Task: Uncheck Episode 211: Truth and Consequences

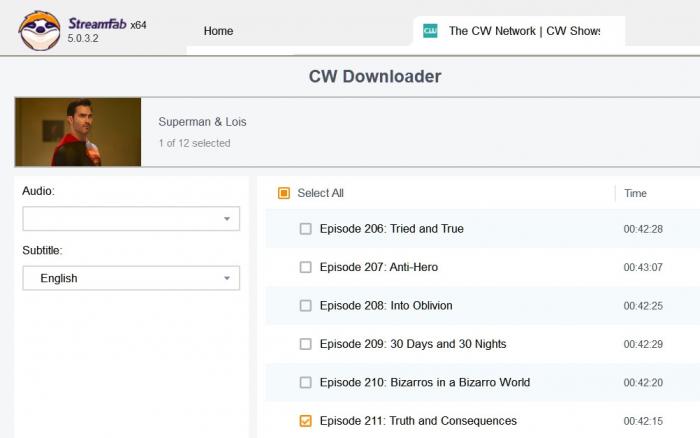Action: (305, 421)
